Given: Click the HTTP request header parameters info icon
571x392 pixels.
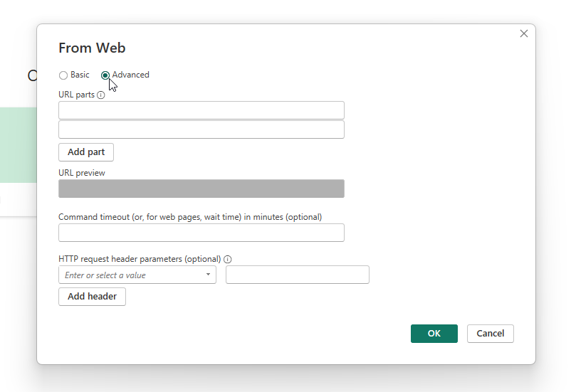Looking at the screenshot, I should [x=228, y=260].
